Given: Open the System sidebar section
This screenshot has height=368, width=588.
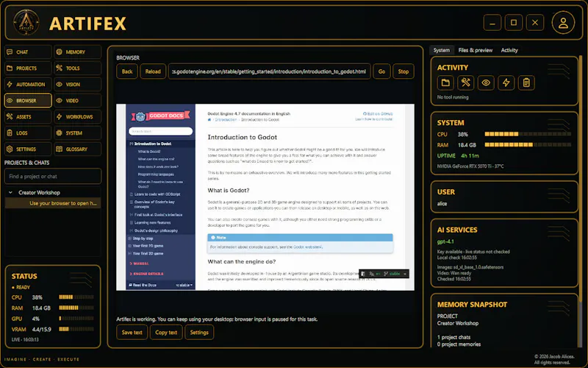Looking at the screenshot, I should (78, 133).
